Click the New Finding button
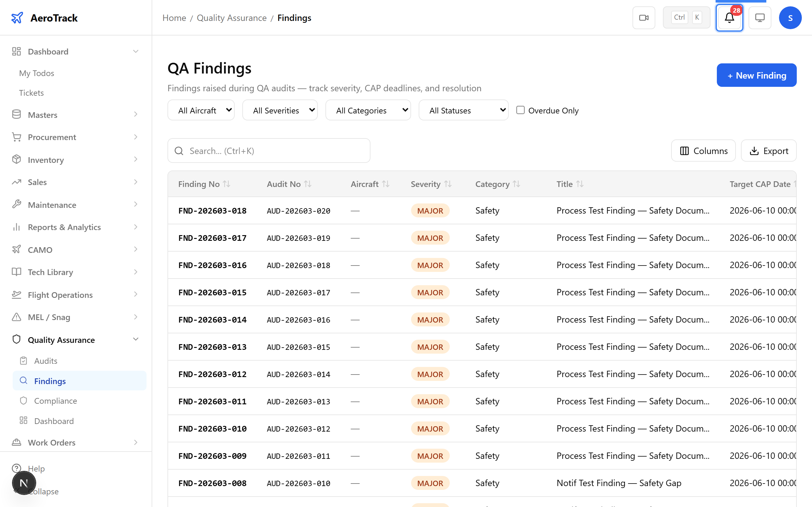Screen dimensions: 812x507 756,75
